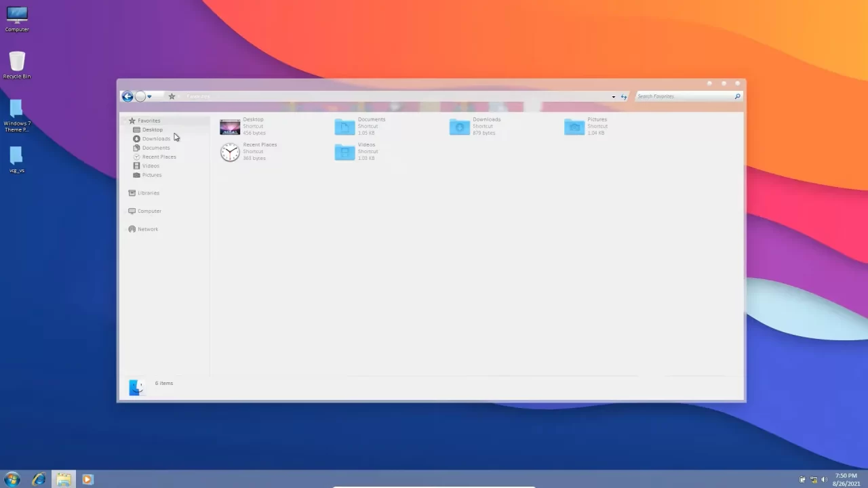Screen dimensions: 868x488
Task: Click the search magnifier icon
Action: (x=737, y=96)
